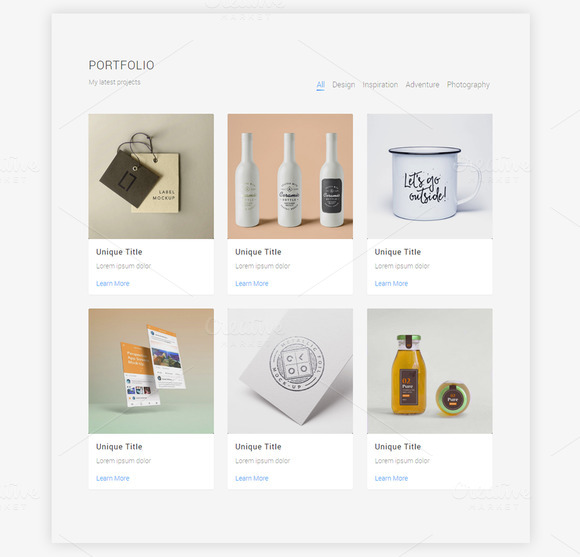
Task: Follow Learn More under foil stamp card
Action: pos(252,478)
